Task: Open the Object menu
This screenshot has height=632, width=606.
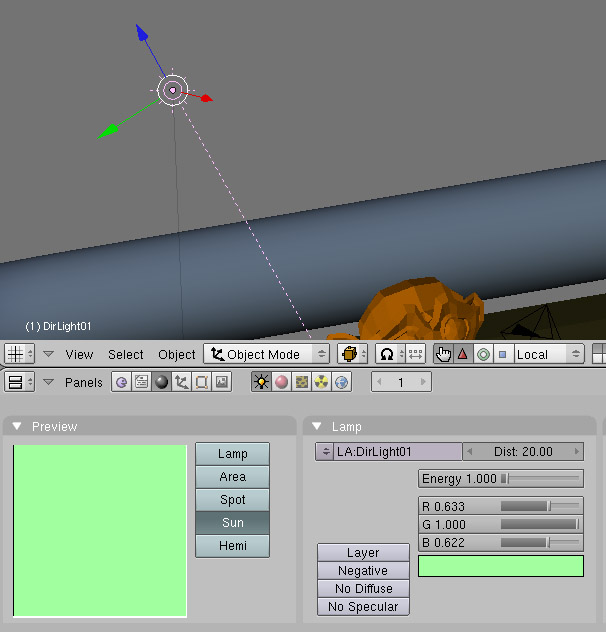Action: pos(177,354)
